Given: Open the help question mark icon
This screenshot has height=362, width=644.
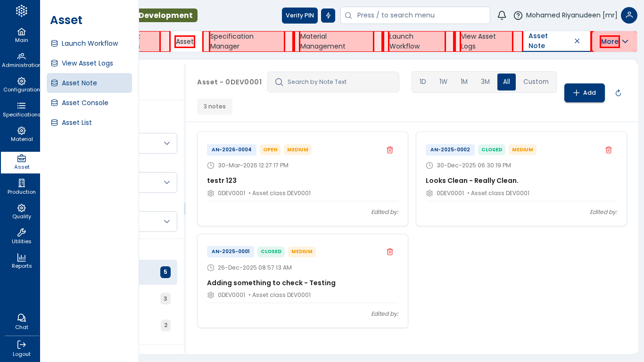Looking at the screenshot, I should tap(518, 16).
